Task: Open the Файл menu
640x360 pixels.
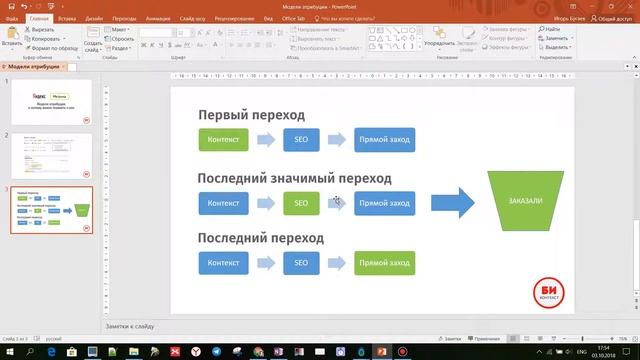Action: 12,19
